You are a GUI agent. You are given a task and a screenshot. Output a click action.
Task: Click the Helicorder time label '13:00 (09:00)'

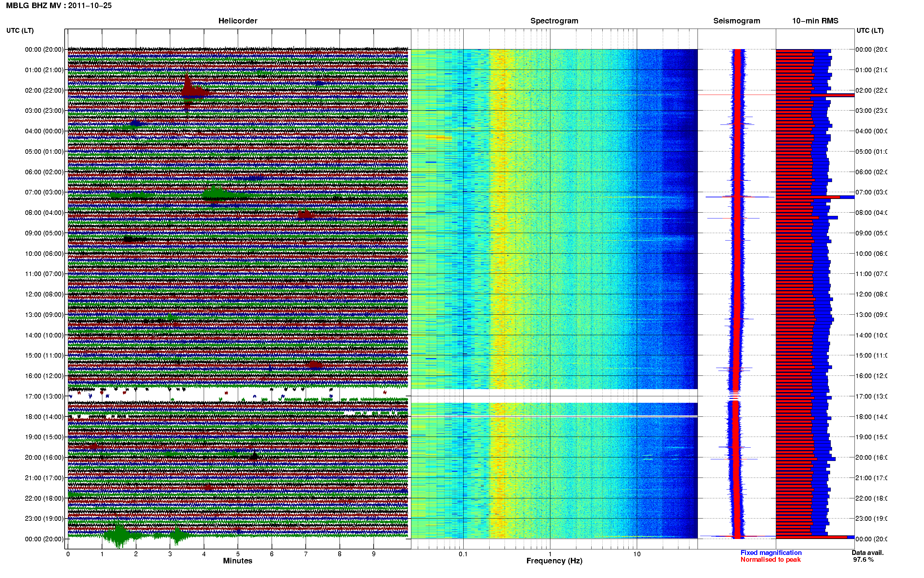pyautogui.click(x=44, y=315)
